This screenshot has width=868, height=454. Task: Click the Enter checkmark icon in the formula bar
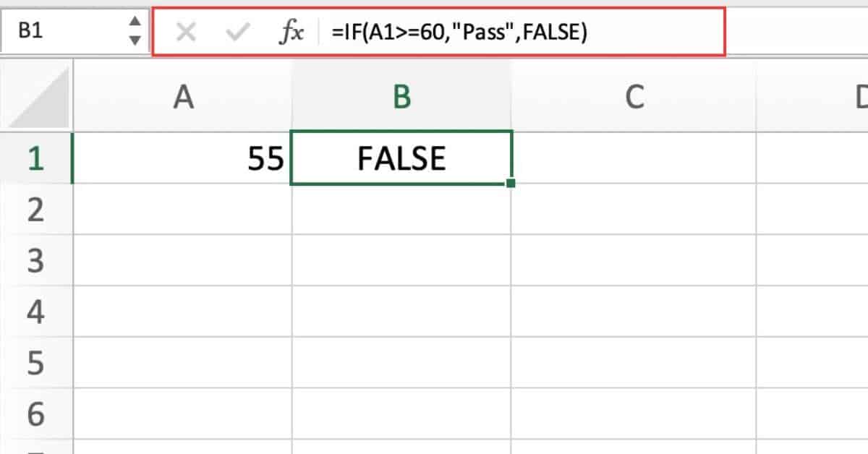point(235,31)
